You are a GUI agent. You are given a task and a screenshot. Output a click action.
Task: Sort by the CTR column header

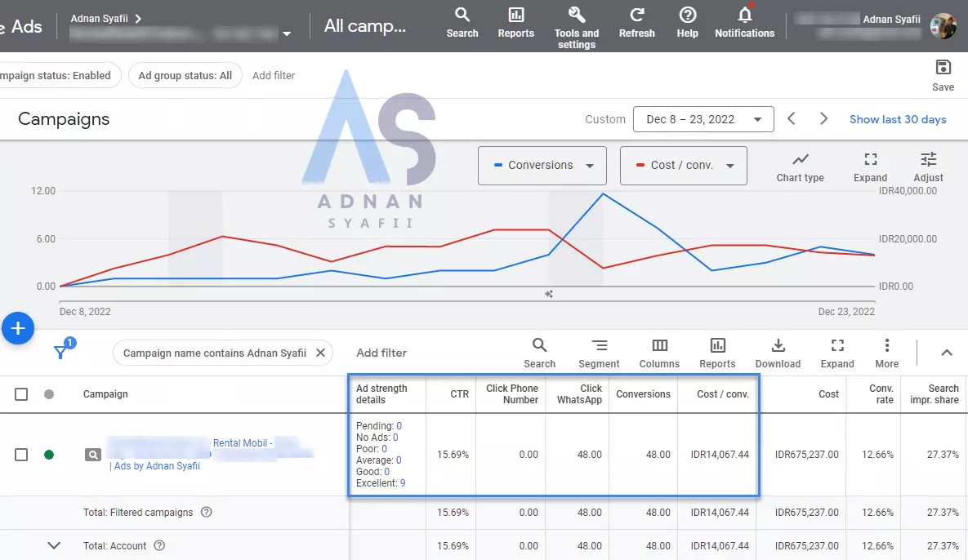point(459,394)
